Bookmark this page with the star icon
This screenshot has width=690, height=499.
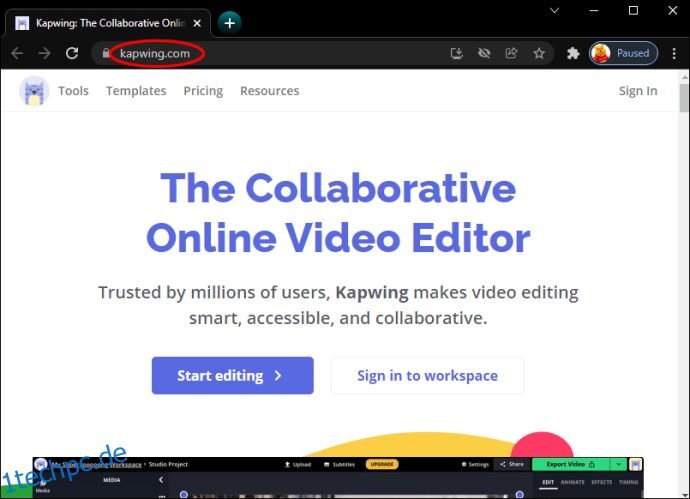539,53
